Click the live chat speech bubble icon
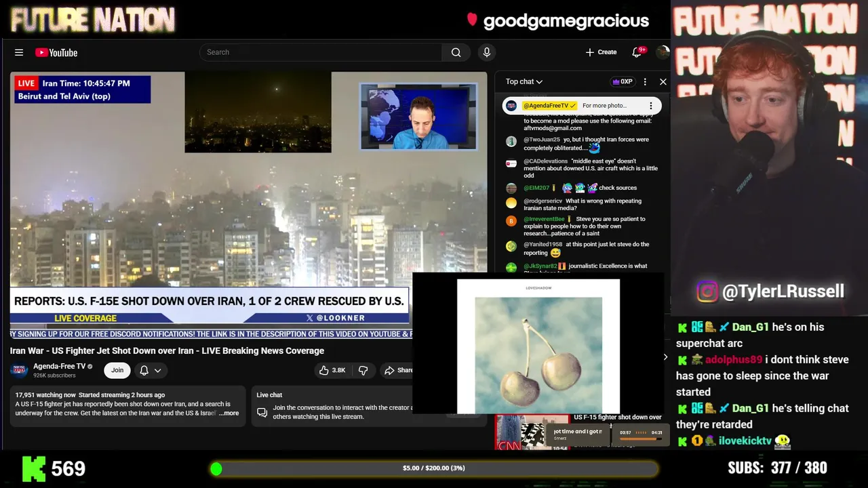The height and width of the screenshot is (488, 868). (x=262, y=412)
